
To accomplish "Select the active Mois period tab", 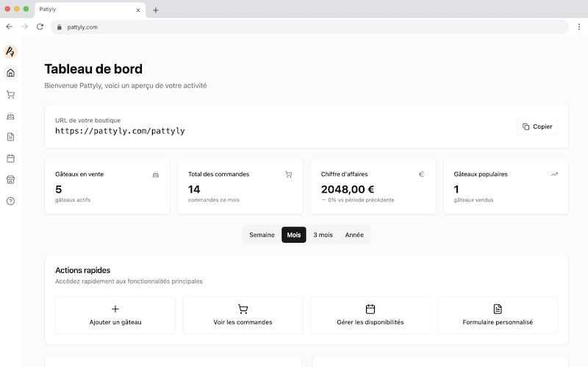I will [294, 235].
